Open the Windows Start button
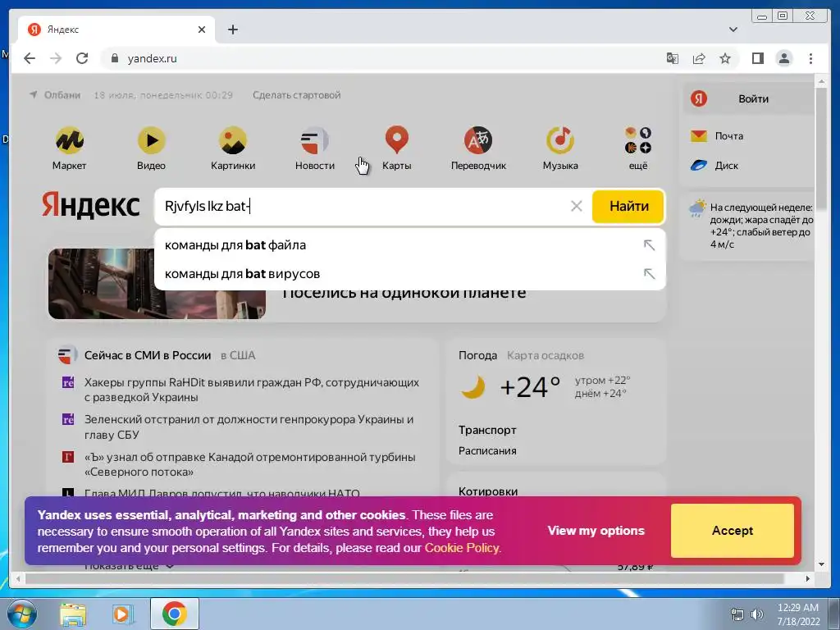The width and height of the screenshot is (840, 630). click(21, 614)
